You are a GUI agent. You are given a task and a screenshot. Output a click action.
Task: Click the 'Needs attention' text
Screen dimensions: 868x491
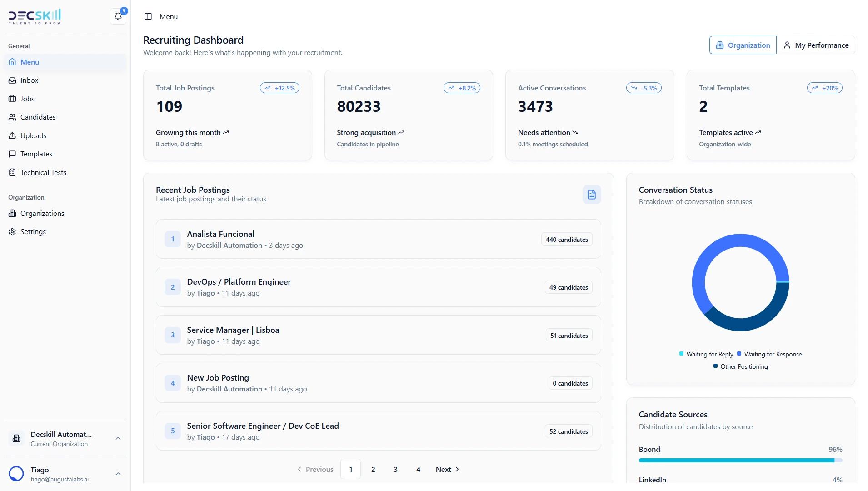tap(544, 133)
